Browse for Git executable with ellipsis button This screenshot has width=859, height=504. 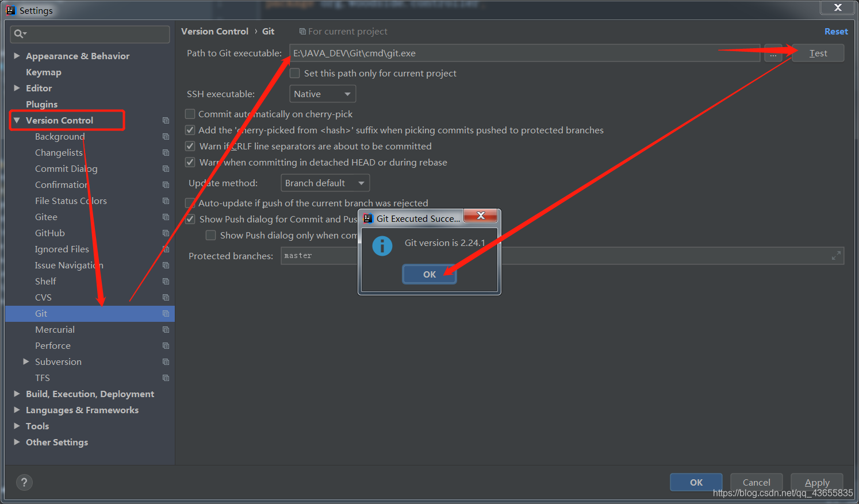(x=773, y=53)
